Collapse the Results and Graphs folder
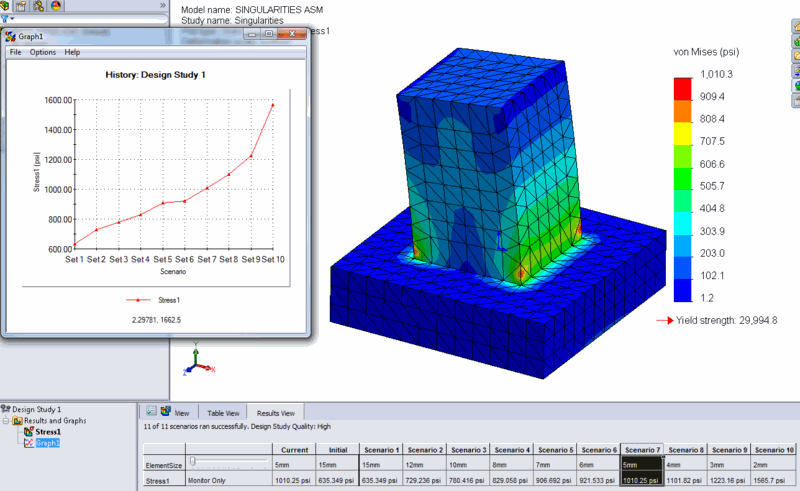 [6, 420]
